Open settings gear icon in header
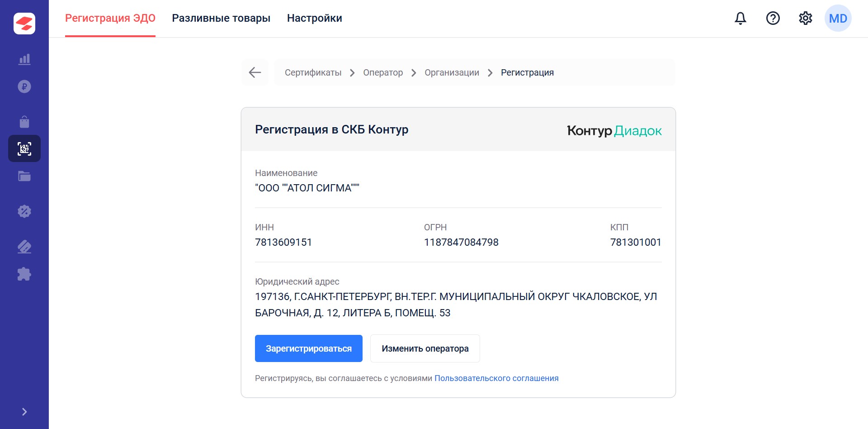 806,18
